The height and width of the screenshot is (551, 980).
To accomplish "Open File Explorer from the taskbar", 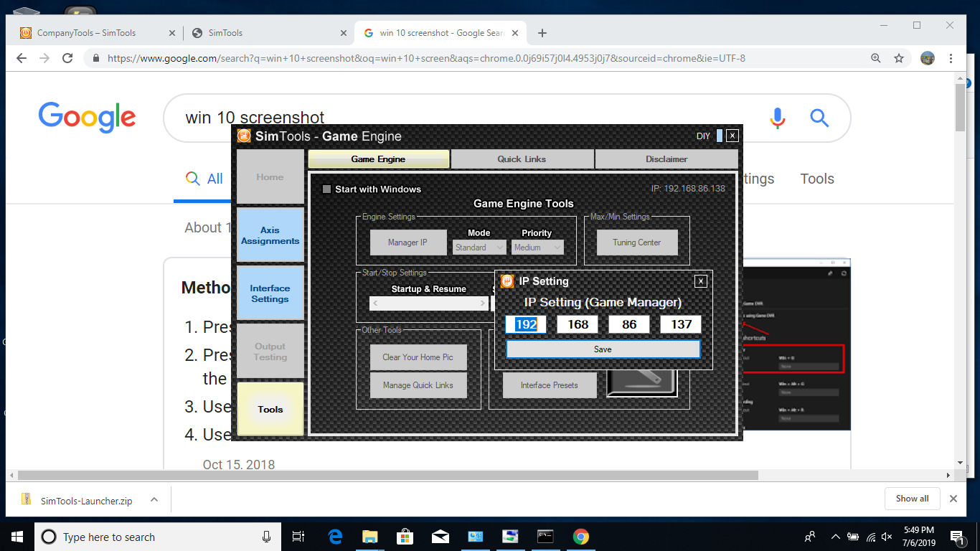I will point(369,537).
